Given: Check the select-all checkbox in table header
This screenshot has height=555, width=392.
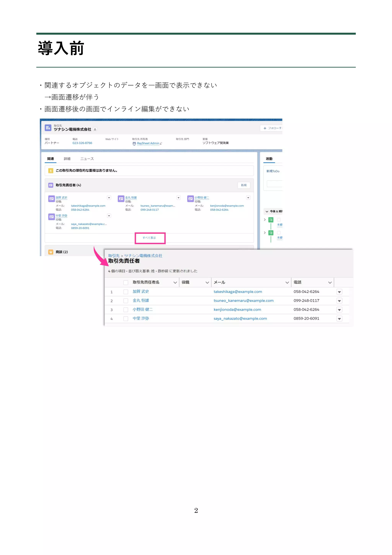Looking at the screenshot, I should coord(126,282).
